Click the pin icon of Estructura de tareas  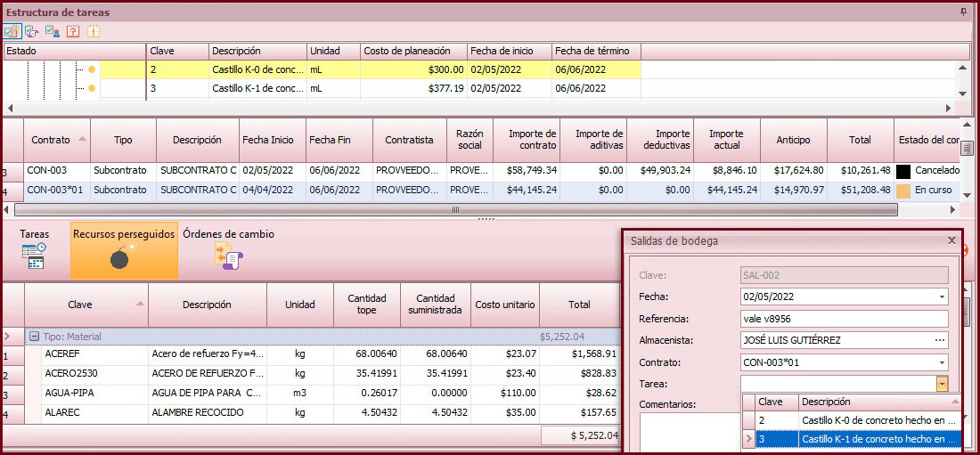[x=962, y=12]
